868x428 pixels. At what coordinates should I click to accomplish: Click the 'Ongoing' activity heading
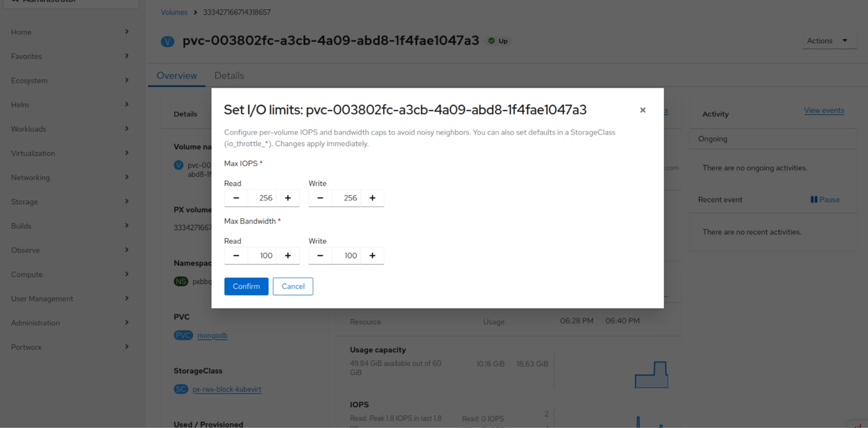click(x=712, y=139)
